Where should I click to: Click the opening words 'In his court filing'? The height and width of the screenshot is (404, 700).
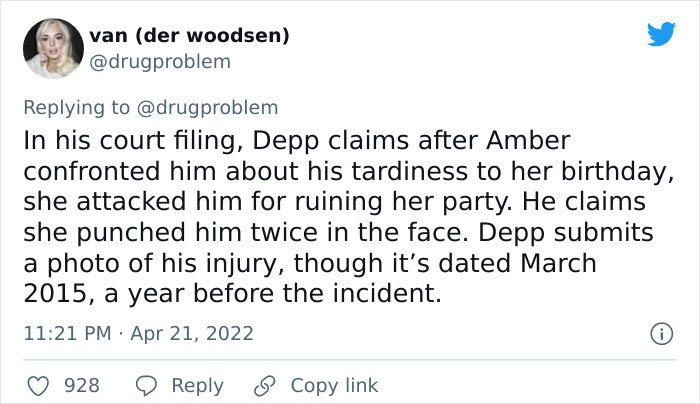click(x=129, y=141)
